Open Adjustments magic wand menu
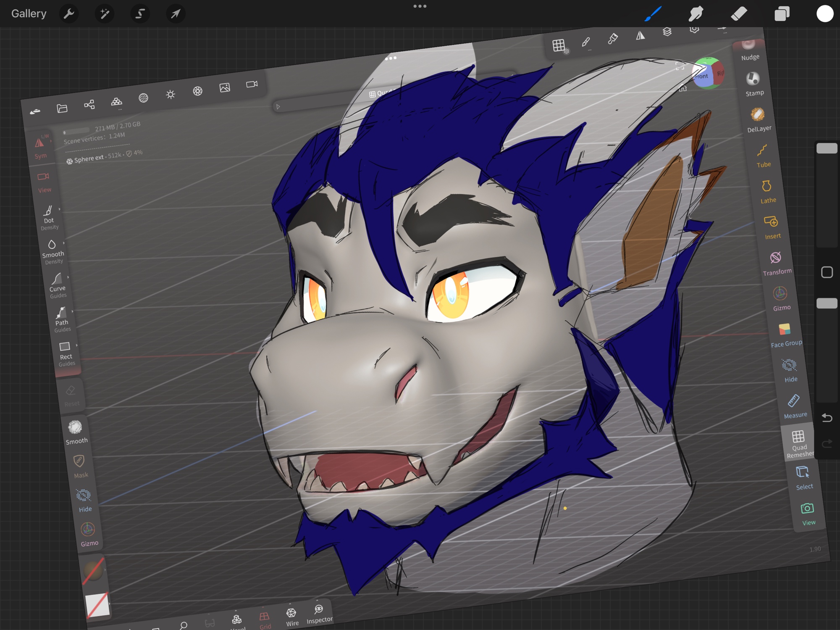840x630 pixels. coord(105,14)
